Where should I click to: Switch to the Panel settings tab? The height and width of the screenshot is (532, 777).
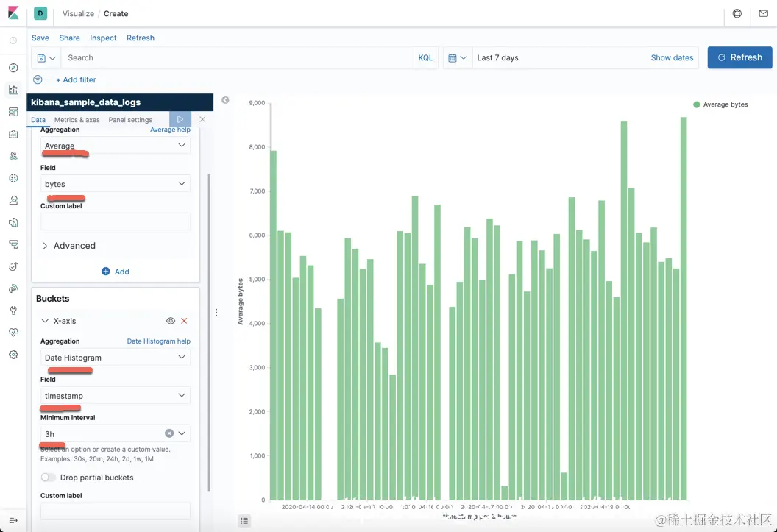click(130, 120)
